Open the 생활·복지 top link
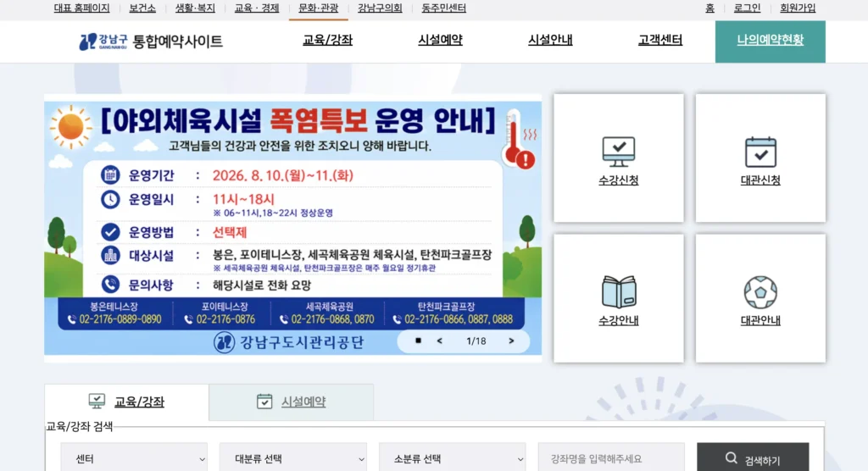 click(x=195, y=8)
